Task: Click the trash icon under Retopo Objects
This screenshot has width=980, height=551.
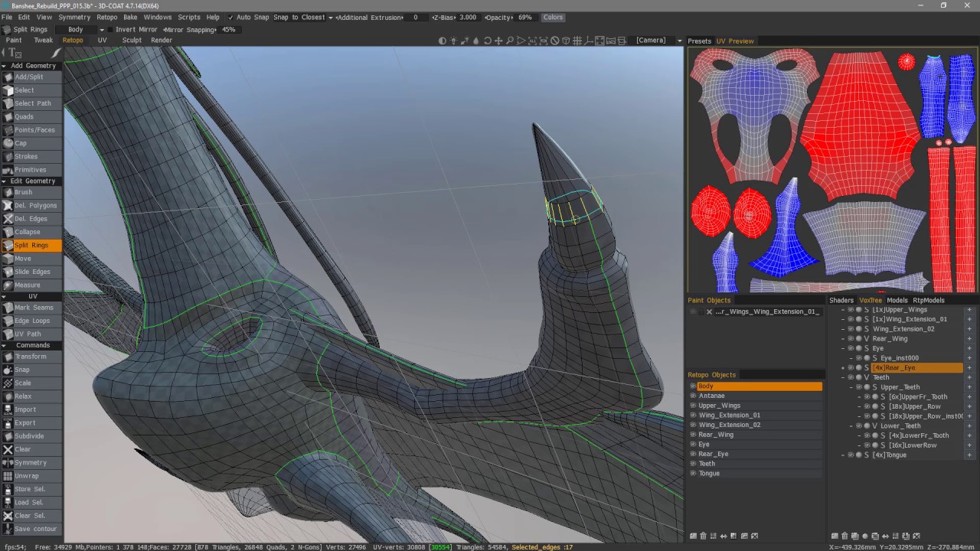Action: click(704, 536)
